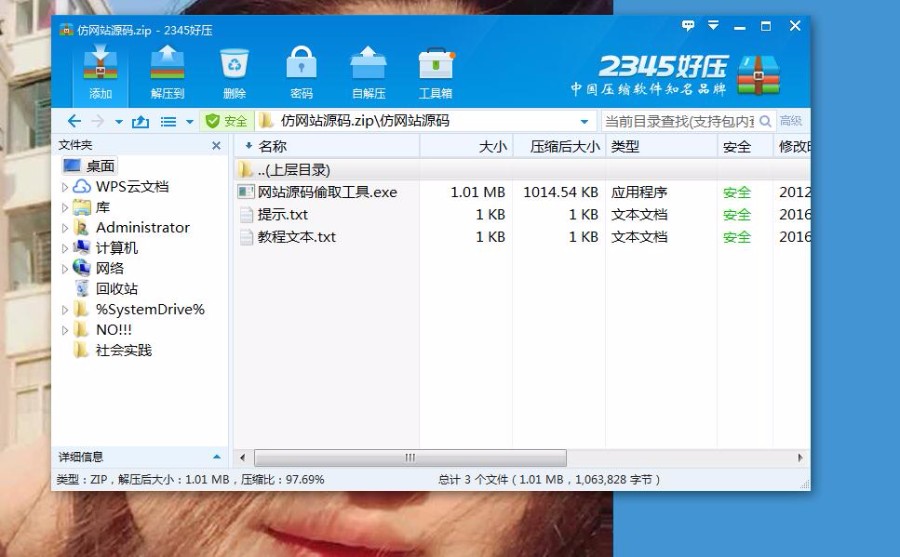The width and height of the screenshot is (900, 557).
Task: Open the address path dropdown arrow
Action: tap(584, 122)
